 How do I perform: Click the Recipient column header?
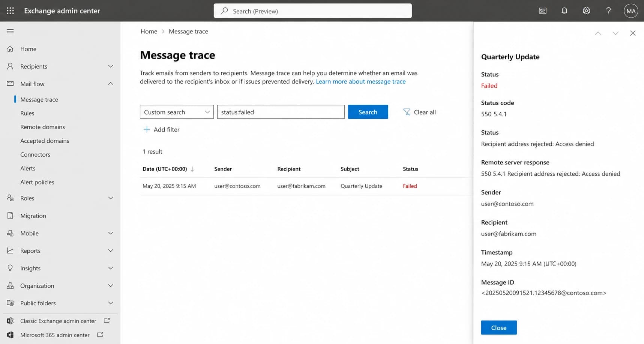click(289, 169)
